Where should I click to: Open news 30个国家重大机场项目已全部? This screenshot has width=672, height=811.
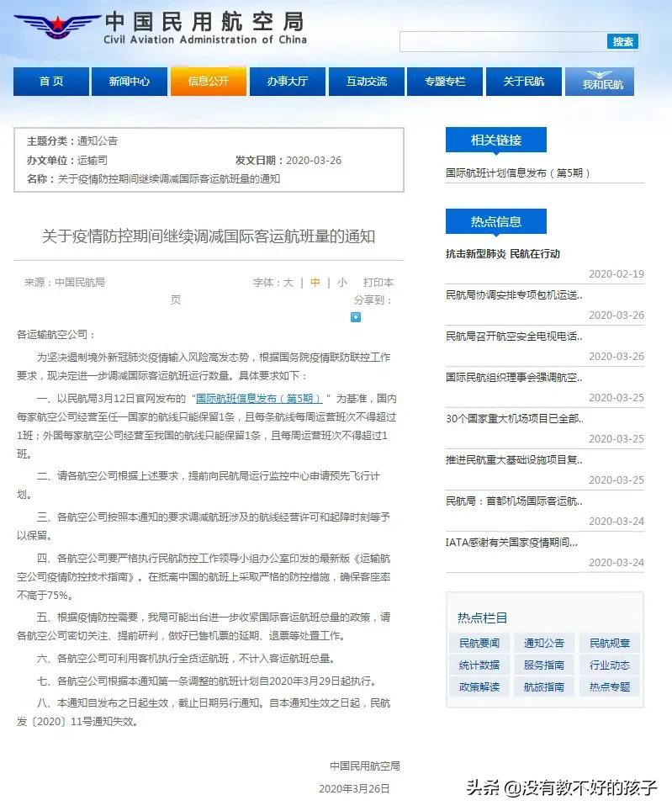(x=515, y=419)
